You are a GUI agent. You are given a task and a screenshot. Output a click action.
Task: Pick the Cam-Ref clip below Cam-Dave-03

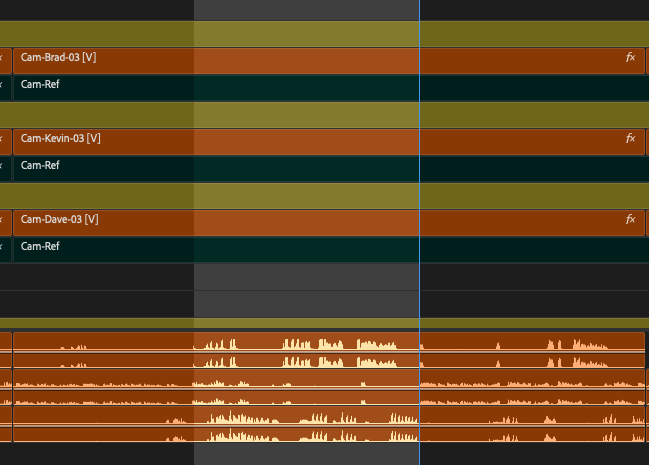pyautogui.click(x=300, y=248)
